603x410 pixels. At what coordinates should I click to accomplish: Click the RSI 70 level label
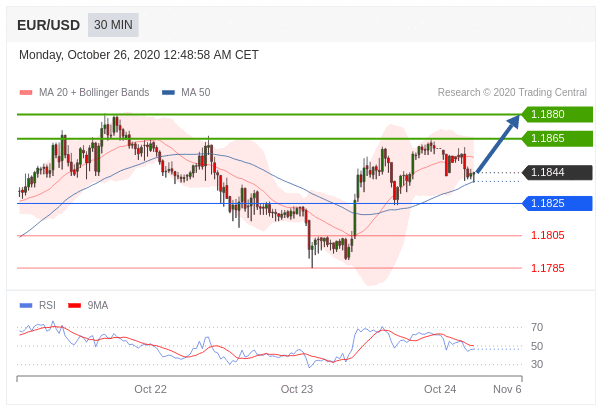tap(537, 327)
